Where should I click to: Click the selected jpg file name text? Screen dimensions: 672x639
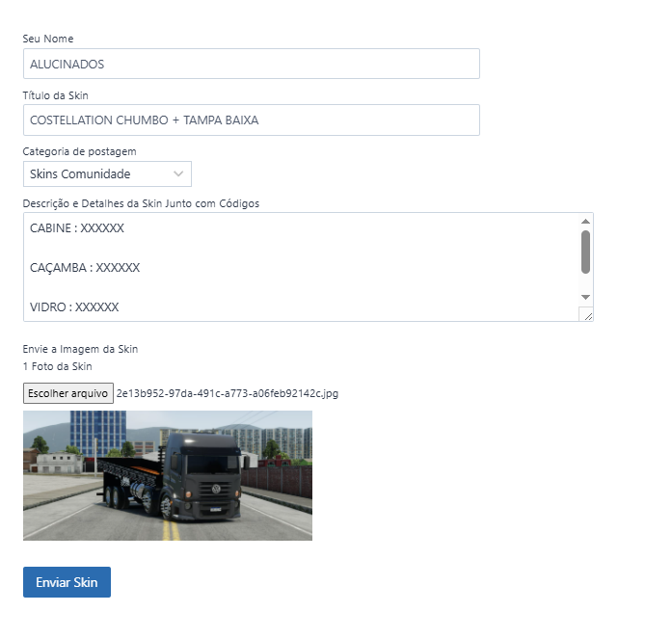tap(227, 393)
